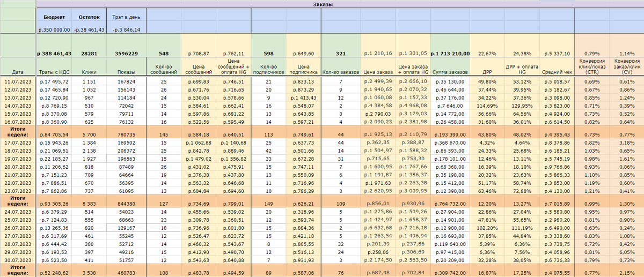Click message price р.1 479,02 on 19.07.2023
Screen dimensions: 644x277
point(199,160)
